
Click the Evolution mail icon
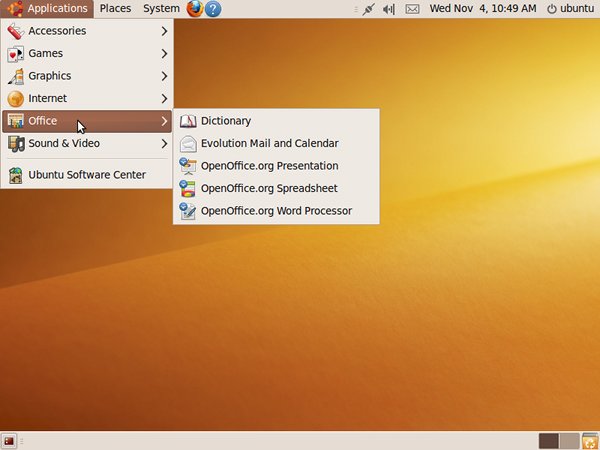coord(188,144)
